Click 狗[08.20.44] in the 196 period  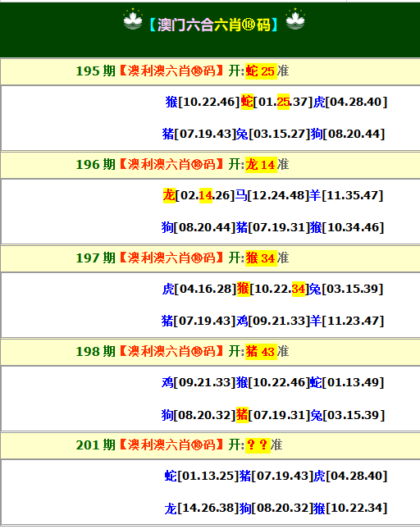[199, 227]
